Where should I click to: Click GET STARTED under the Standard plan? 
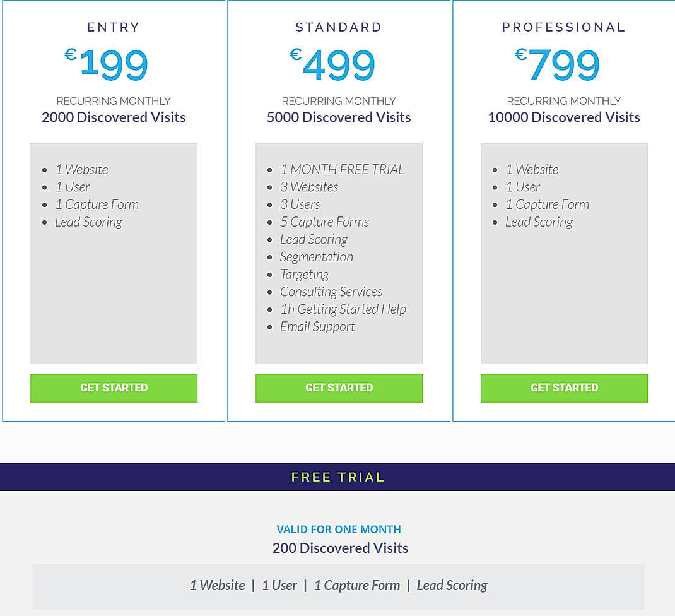pyautogui.click(x=339, y=388)
